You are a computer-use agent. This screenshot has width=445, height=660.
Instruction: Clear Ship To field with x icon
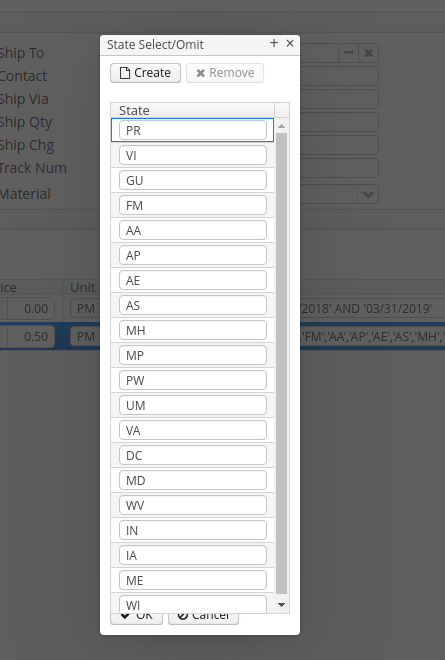coord(368,53)
